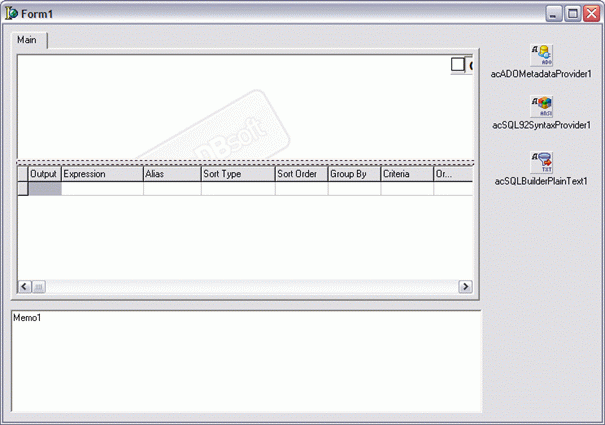This screenshot has height=425, width=605.
Task: Select the first grid row via its row header
Action: [x=23, y=188]
